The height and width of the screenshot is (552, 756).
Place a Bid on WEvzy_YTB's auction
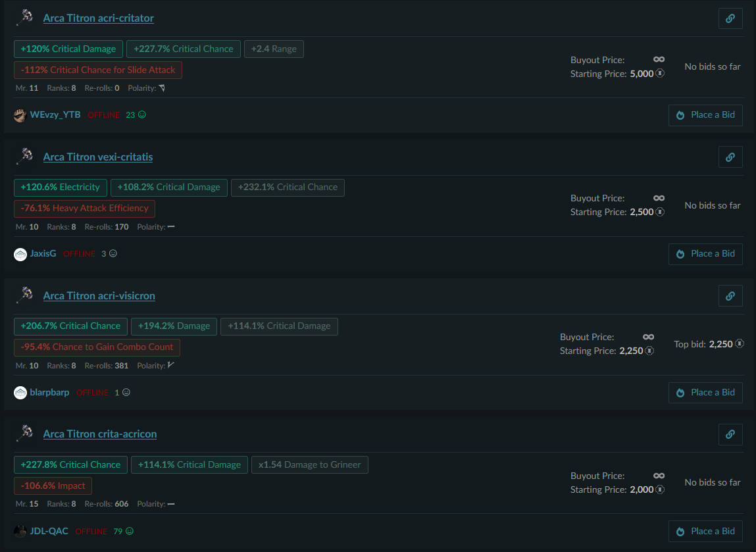(705, 115)
